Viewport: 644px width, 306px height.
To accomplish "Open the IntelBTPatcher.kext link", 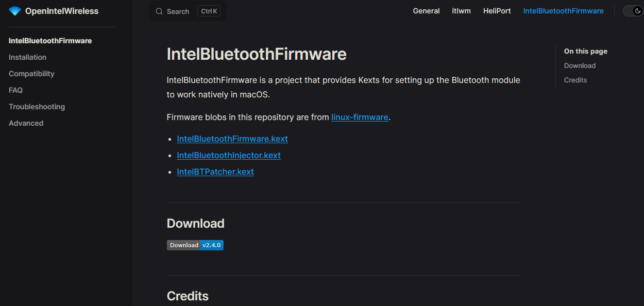I will click(x=215, y=172).
